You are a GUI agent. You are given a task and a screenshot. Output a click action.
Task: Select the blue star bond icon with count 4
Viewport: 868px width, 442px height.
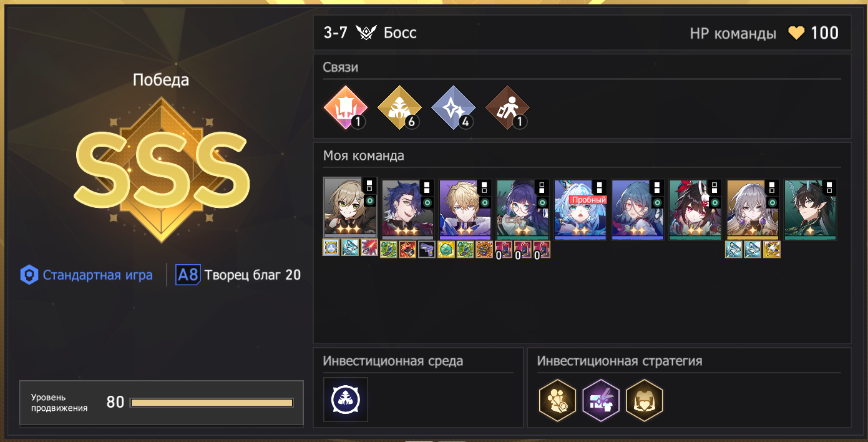(x=453, y=108)
